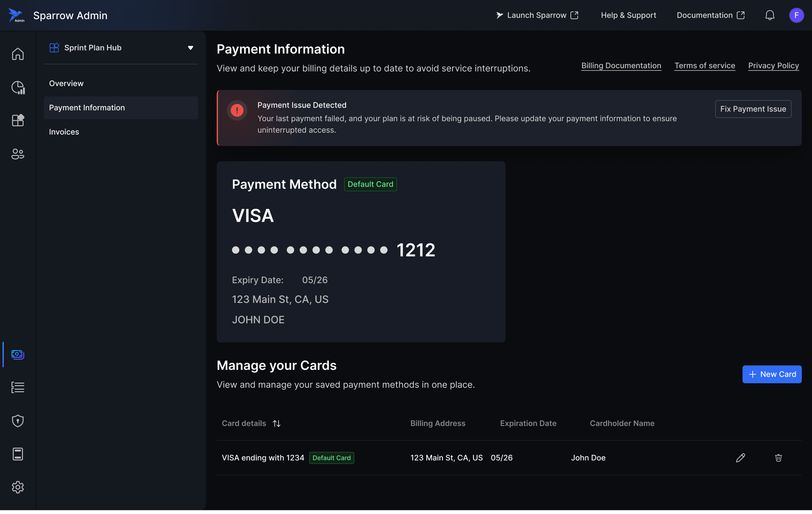Open the security shield icon

click(x=18, y=421)
